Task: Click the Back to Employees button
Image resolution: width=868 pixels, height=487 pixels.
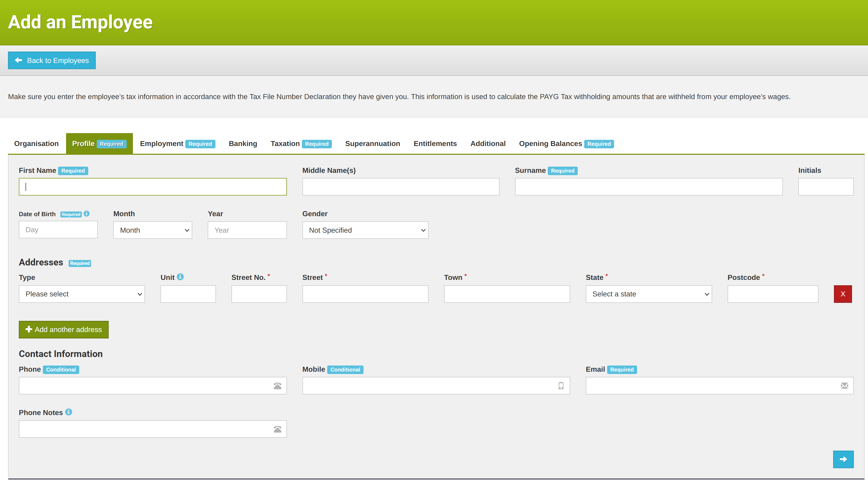Action: click(x=52, y=60)
